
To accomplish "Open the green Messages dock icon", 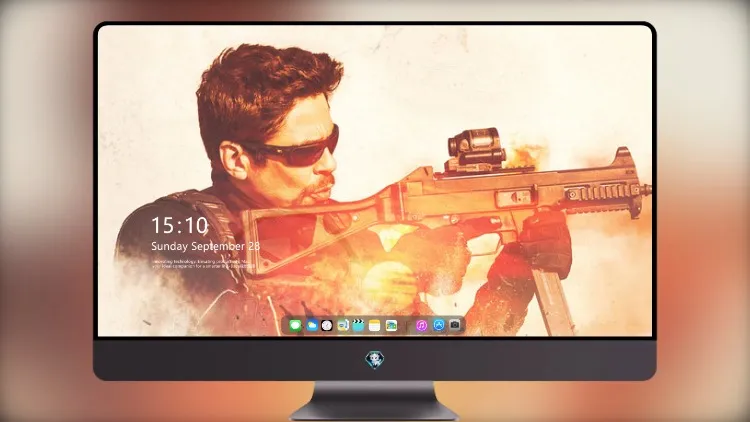I will (x=295, y=326).
